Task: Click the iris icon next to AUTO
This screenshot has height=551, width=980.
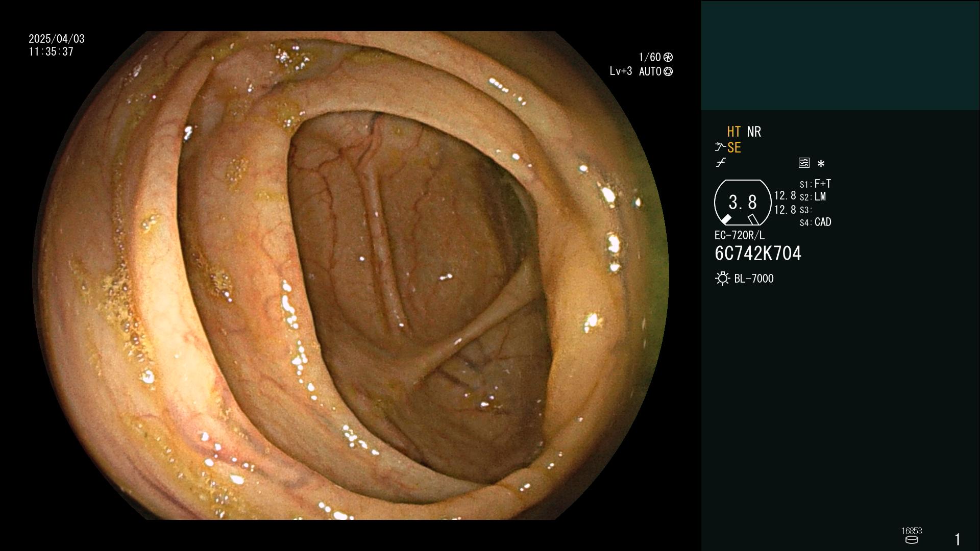Action: click(668, 71)
